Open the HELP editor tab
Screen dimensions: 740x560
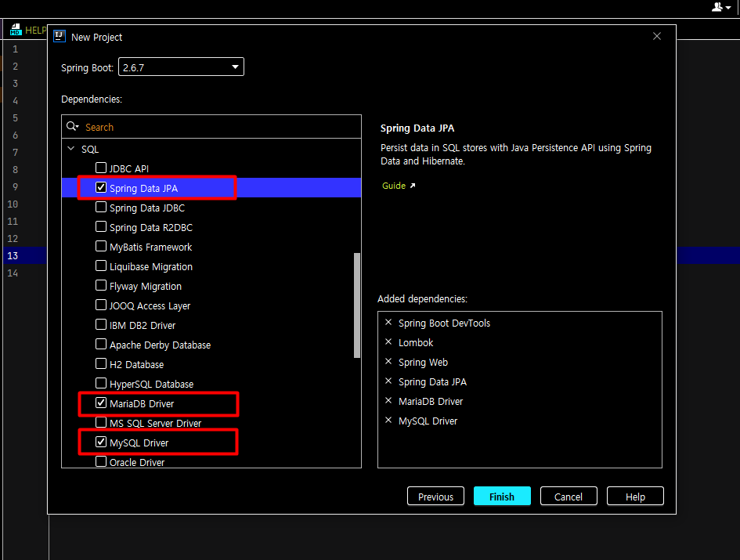(x=28, y=30)
